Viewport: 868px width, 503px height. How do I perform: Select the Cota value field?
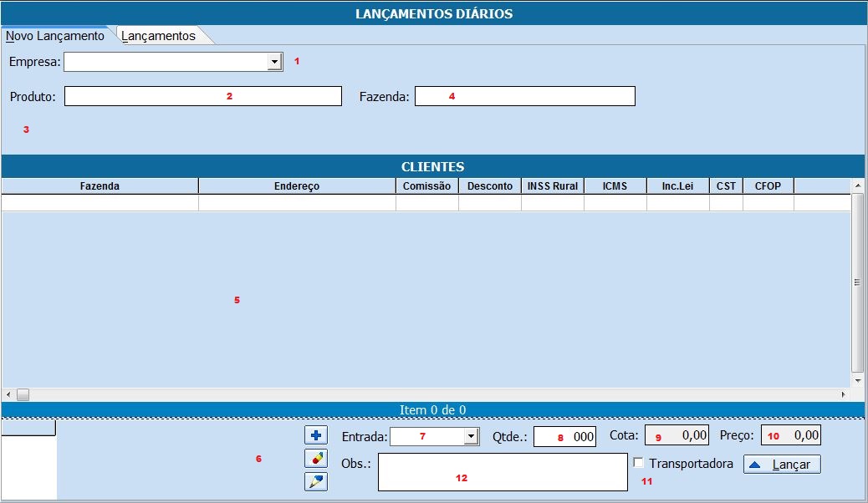pyautogui.click(x=677, y=435)
